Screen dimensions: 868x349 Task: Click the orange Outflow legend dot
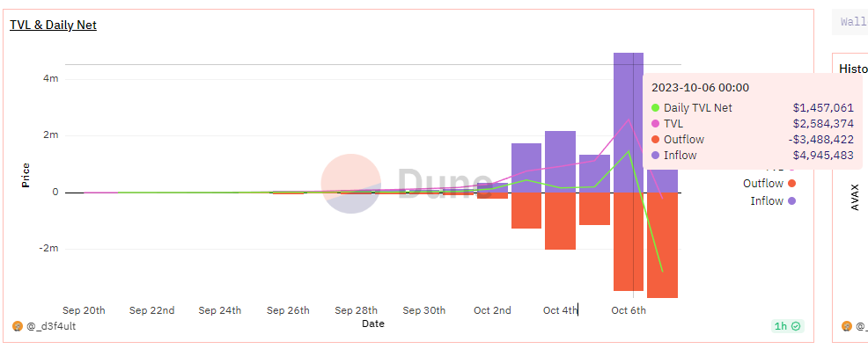(791, 184)
